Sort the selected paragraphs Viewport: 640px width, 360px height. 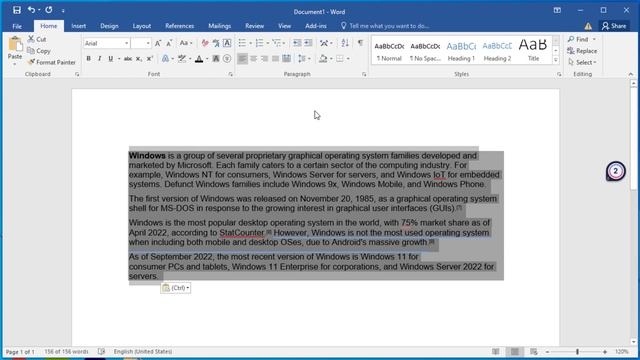[x=345, y=43]
